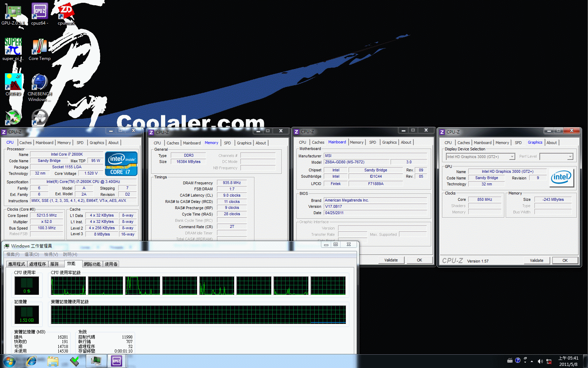Select About tab in first CPU-Z window
This screenshot has height=368, width=588.
click(x=113, y=143)
